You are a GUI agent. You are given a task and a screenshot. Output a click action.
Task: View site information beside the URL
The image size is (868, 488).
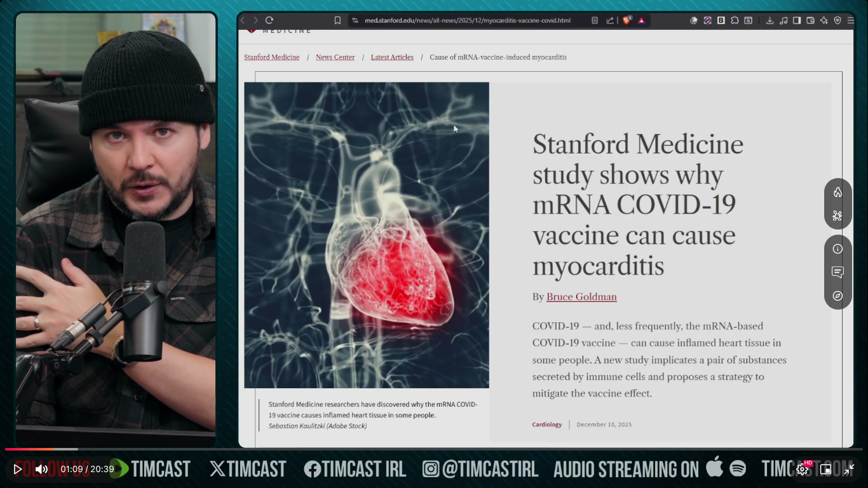(355, 20)
